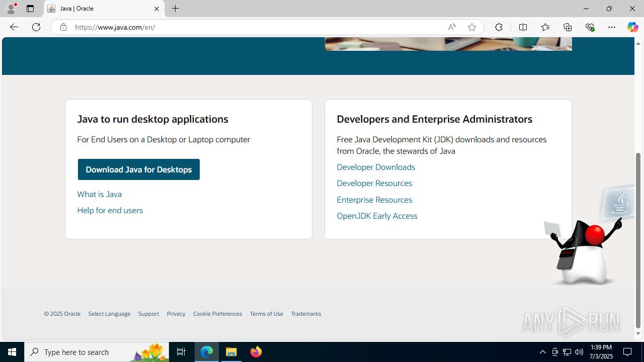Open the Developer Resources link
This screenshot has width=644, height=362.
[x=374, y=183]
